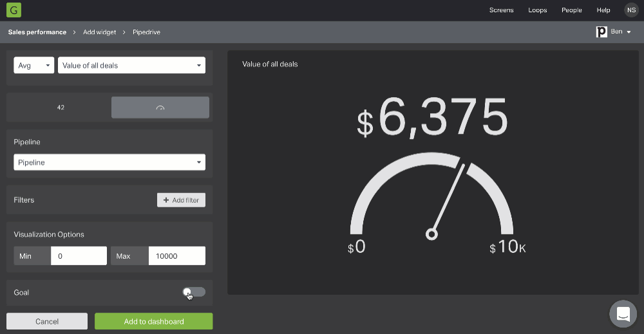
Task: Click the Max value input field
Action: coord(177,255)
